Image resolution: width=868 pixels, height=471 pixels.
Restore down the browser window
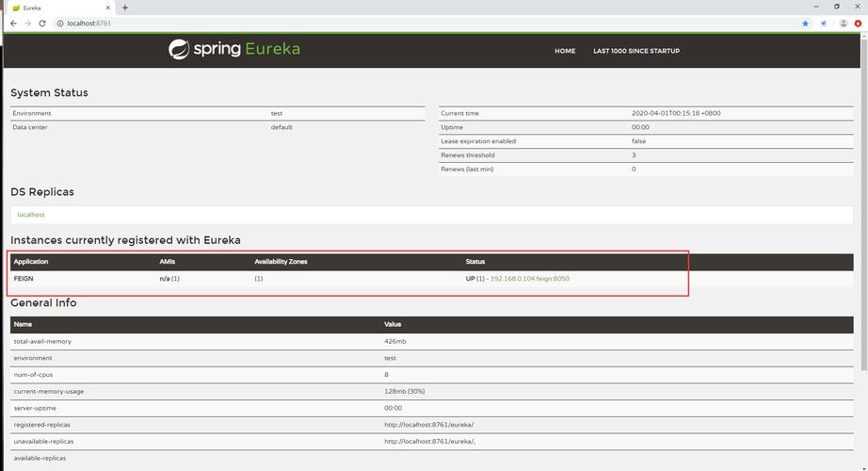[836, 7]
